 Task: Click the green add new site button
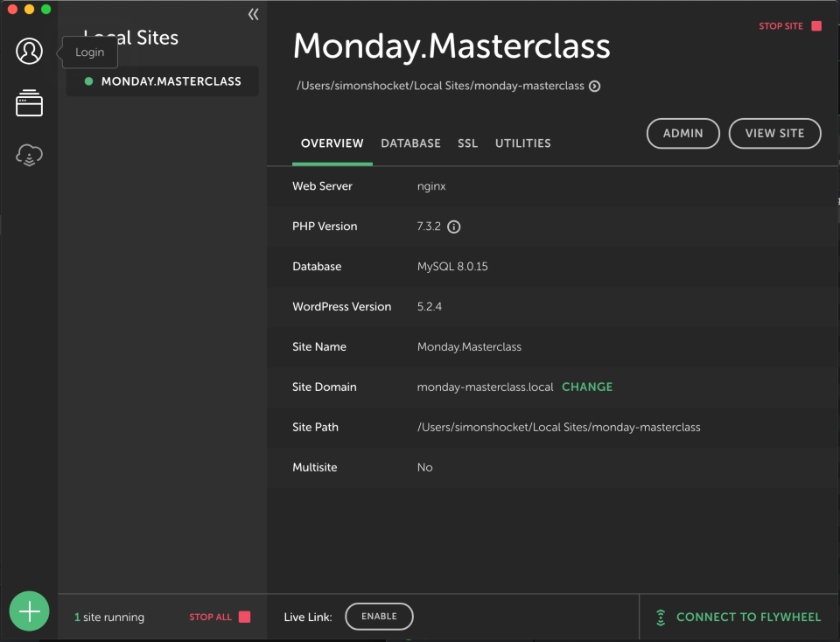pos(30,611)
